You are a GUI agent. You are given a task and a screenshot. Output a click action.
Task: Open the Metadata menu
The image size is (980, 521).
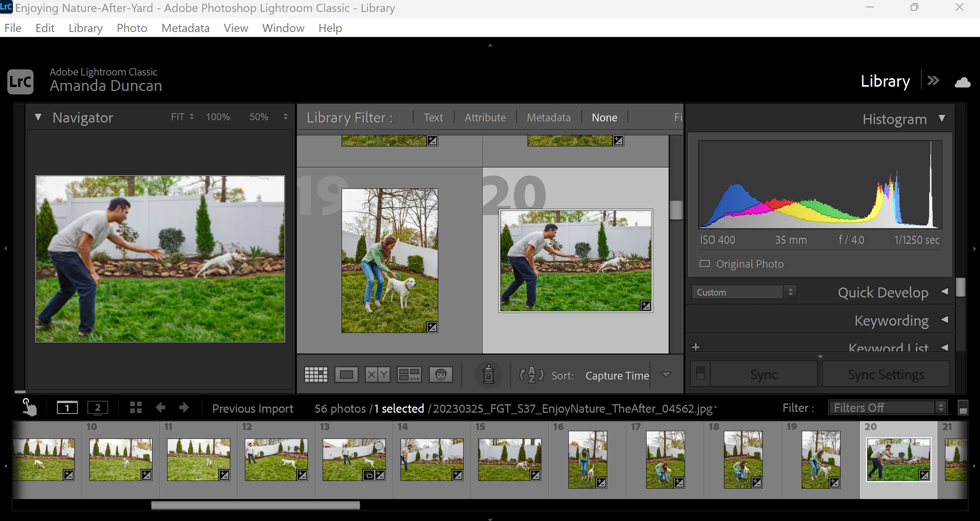coord(185,28)
